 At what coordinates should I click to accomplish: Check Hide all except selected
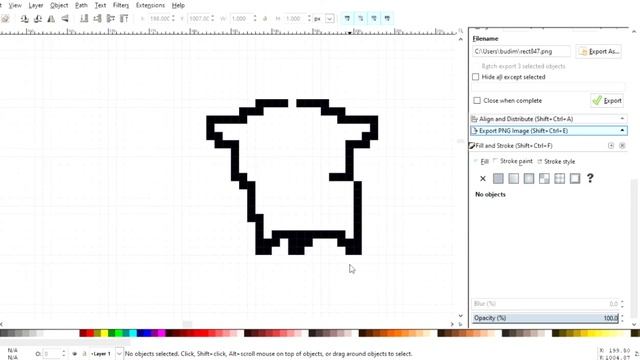pyautogui.click(x=476, y=77)
